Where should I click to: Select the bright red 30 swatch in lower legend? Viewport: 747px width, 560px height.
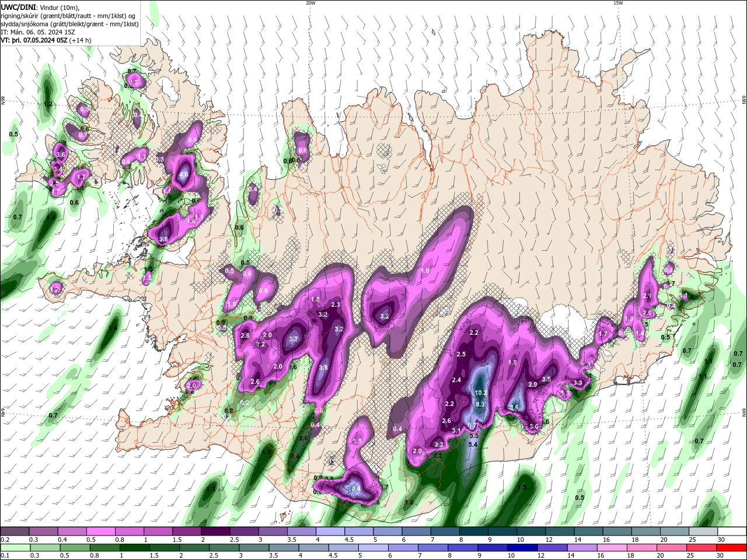click(732, 547)
